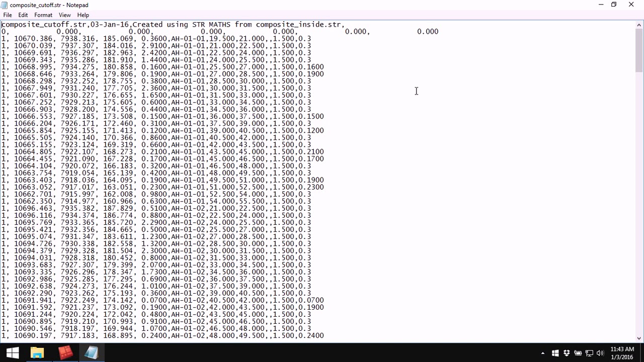This screenshot has height=362, width=644.
Task: Click the grade value "2.2900"
Action: tap(154, 222)
